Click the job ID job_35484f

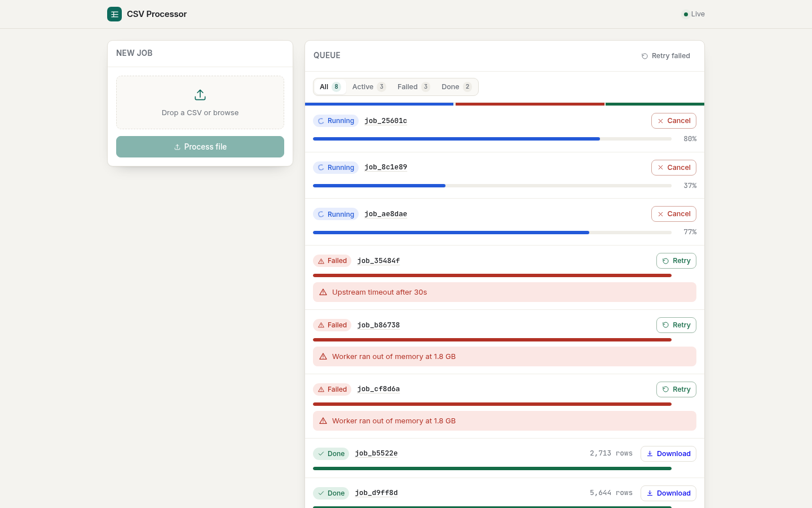[x=378, y=261]
